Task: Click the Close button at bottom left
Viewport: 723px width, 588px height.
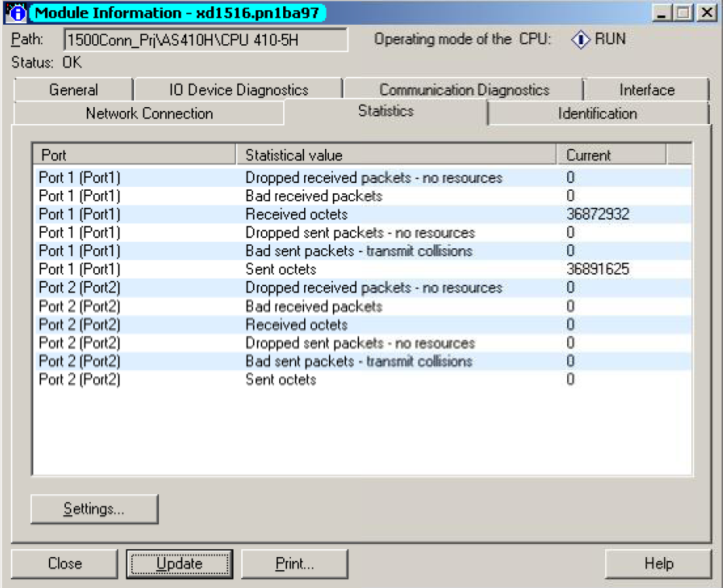Action: (64, 564)
